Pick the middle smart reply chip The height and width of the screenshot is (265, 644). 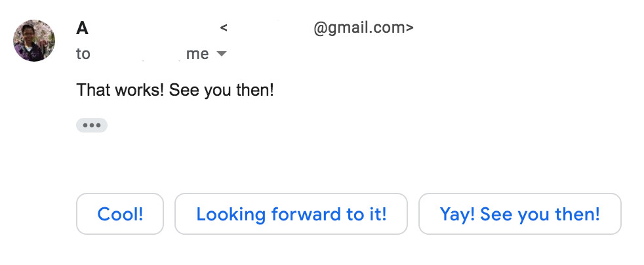(291, 214)
